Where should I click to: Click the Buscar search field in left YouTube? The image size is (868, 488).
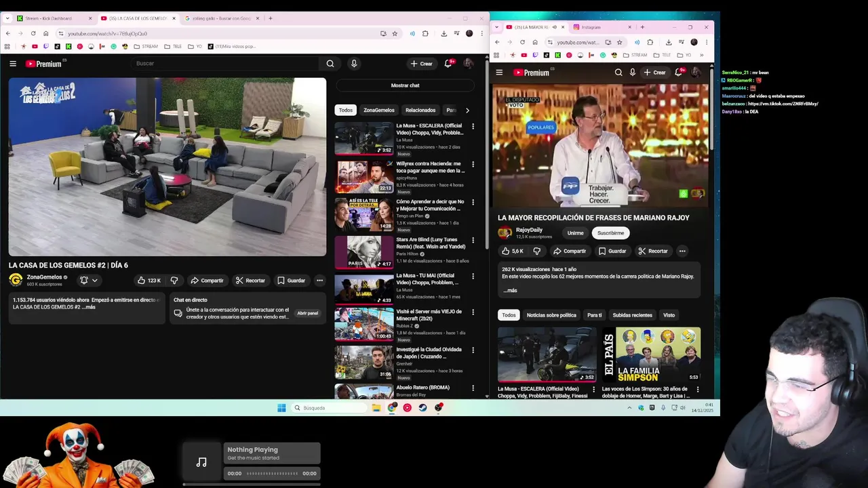[226, 64]
